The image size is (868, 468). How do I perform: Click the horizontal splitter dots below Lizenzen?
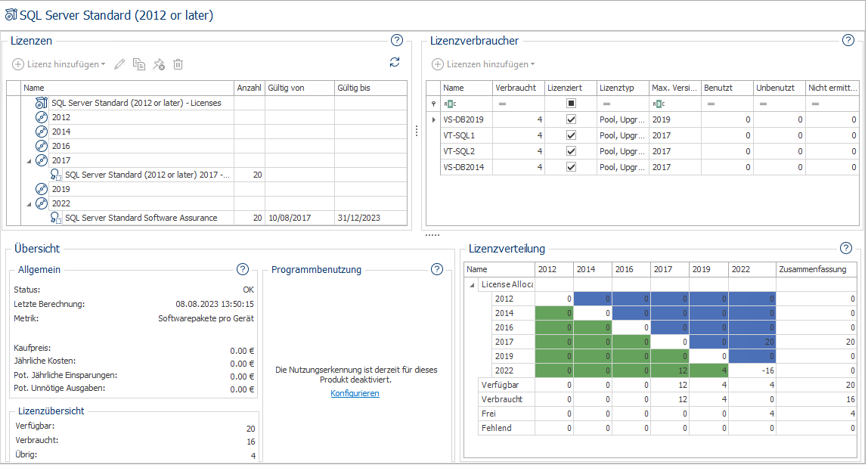[x=432, y=235]
